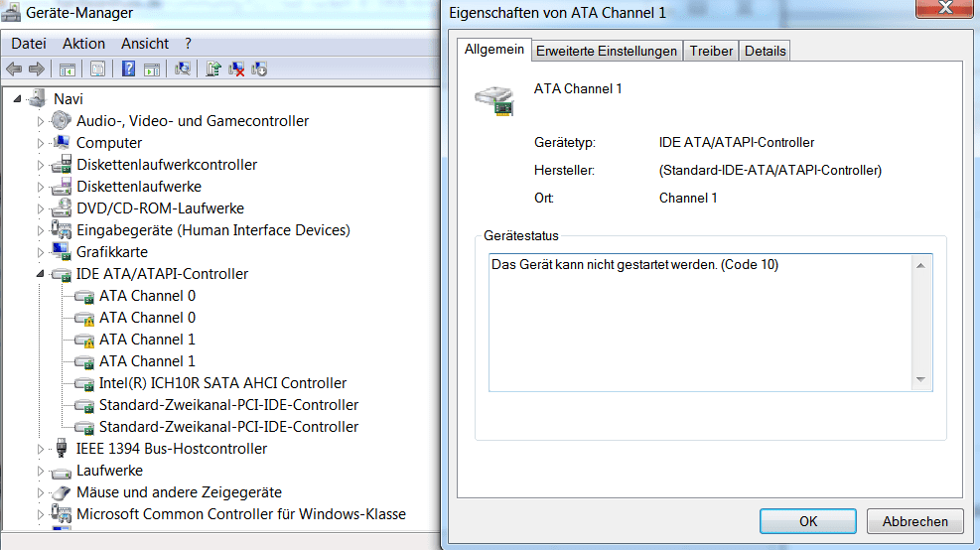980x550 pixels.
Task: Open the Aktion menu
Action: [x=83, y=44]
